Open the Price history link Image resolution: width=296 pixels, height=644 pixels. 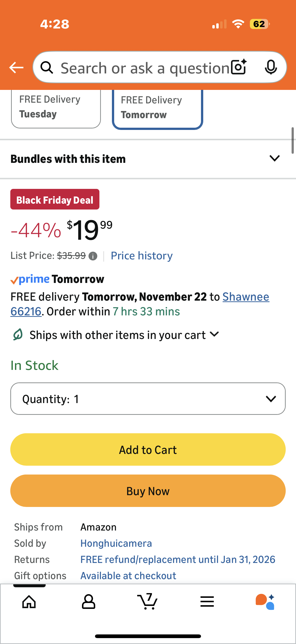(x=142, y=256)
